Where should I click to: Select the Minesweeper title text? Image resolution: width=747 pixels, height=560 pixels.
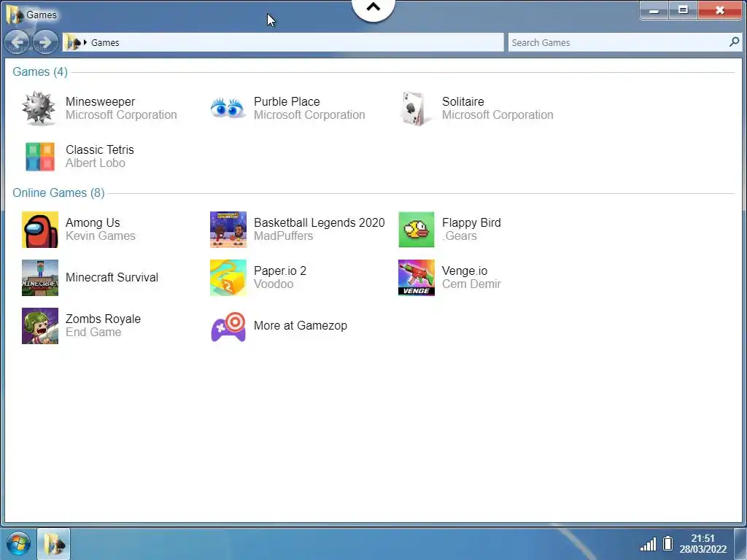[100, 102]
